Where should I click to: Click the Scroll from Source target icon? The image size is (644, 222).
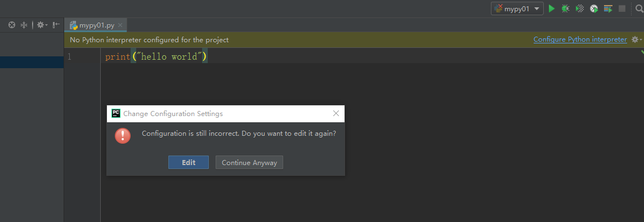click(x=12, y=25)
